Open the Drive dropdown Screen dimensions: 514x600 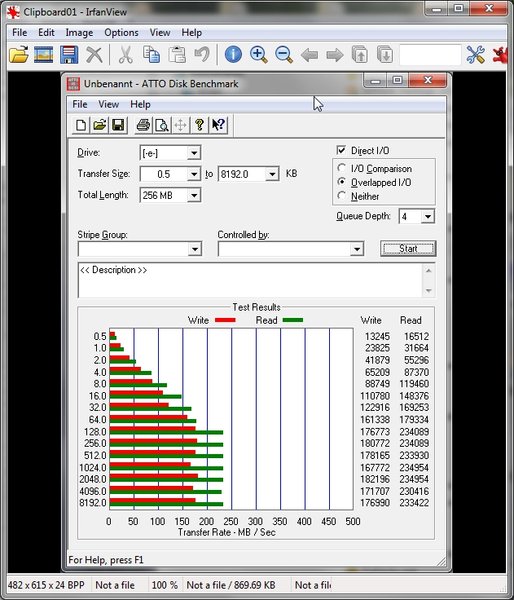(x=194, y=153)
